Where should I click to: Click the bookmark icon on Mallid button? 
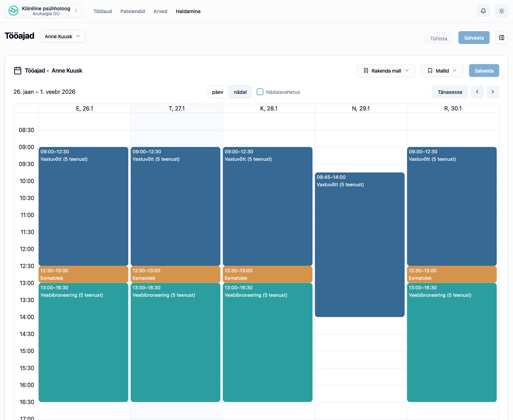[x=430, y=70]
